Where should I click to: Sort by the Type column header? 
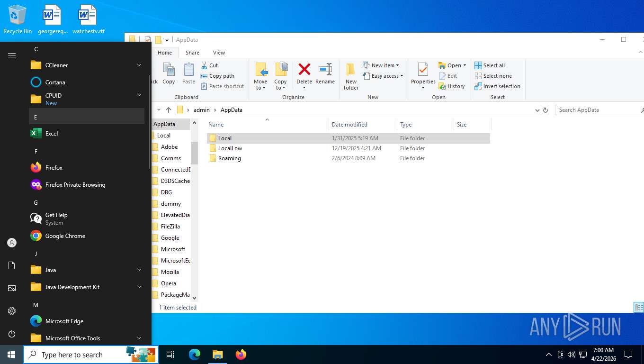(425, 125)
